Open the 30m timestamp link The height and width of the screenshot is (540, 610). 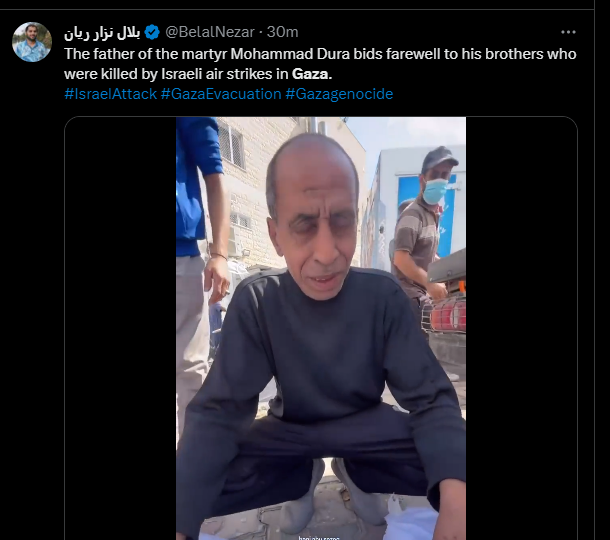pyautogui.click(x=282, y=32)
